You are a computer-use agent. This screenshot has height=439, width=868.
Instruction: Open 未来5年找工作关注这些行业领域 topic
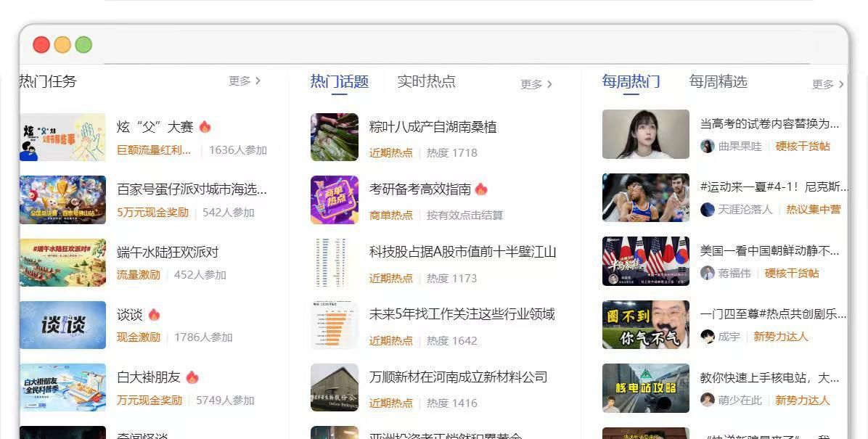(x=462, y=314)
